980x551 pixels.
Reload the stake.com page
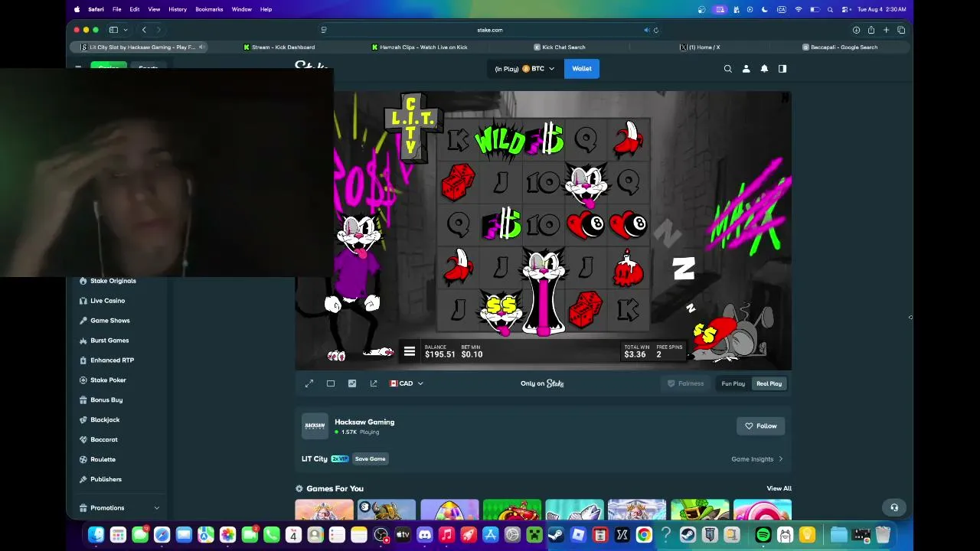[x=656, y=30]
